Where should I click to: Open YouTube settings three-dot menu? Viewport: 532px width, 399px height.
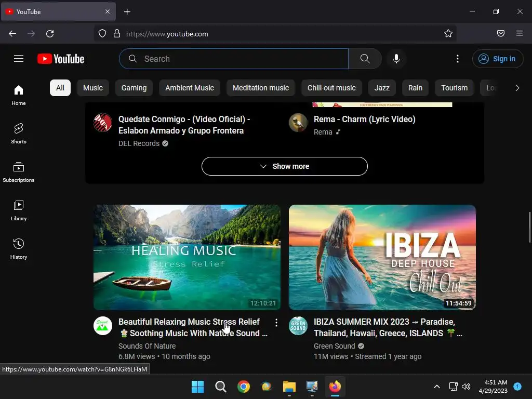(x=457, y=59)
